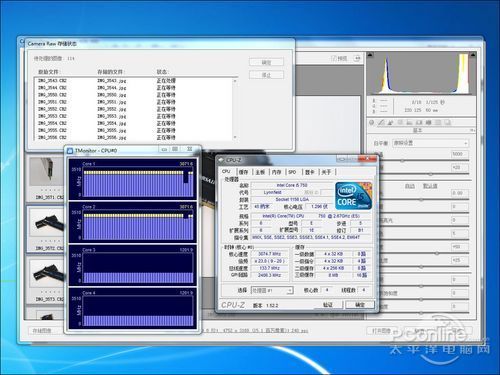The height and width of the screenshot is (375, 500).
Task: Click the 验证 button in CPU-Z
Action: (328, 304)
